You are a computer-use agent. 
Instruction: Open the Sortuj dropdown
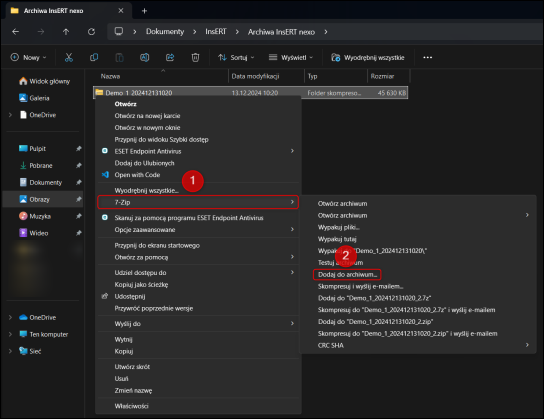tap(236, 58)
